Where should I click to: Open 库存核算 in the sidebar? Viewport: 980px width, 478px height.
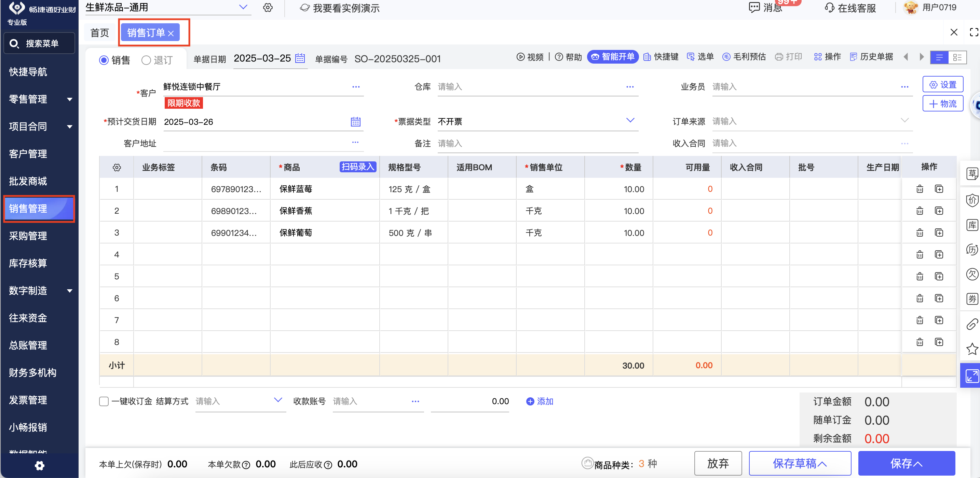(x=28, y=263)
